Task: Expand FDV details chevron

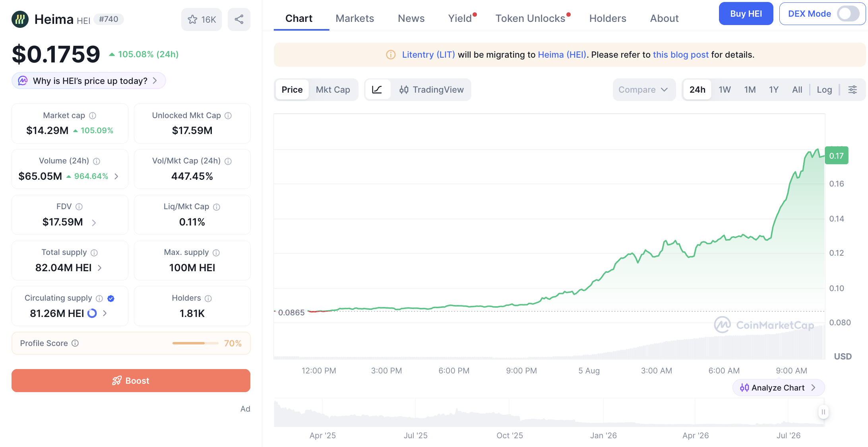Action: (94, 222)
